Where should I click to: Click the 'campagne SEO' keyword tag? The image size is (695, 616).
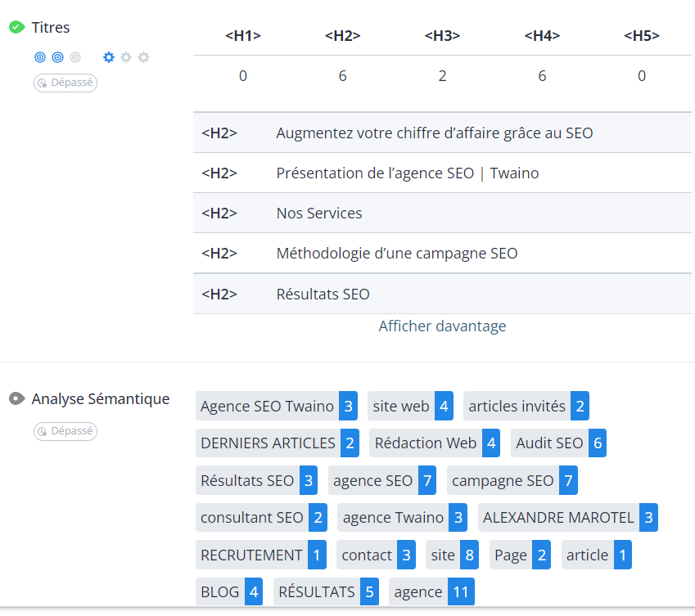512,480
